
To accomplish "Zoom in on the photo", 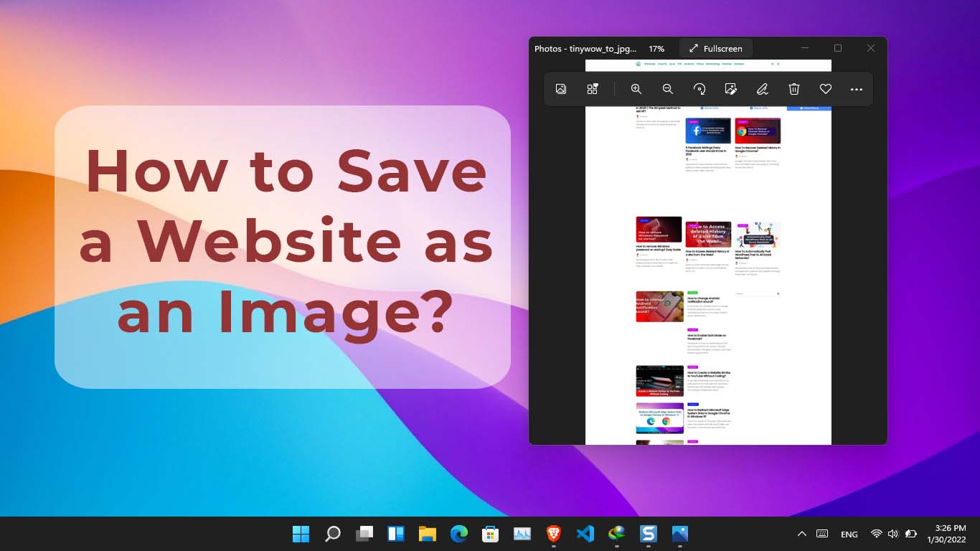I will pos(636,89).
